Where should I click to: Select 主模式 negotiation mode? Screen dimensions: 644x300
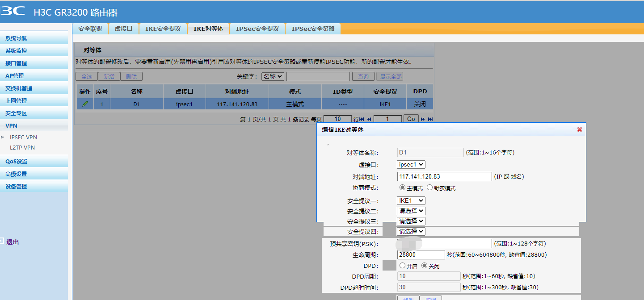[402, 188]
